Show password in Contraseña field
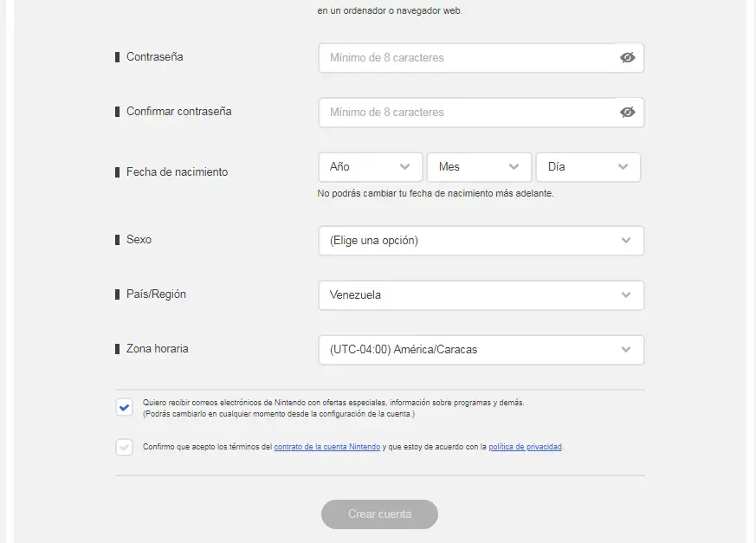The width and height of the screenshot is (756, 543). (x=628, y=58)
